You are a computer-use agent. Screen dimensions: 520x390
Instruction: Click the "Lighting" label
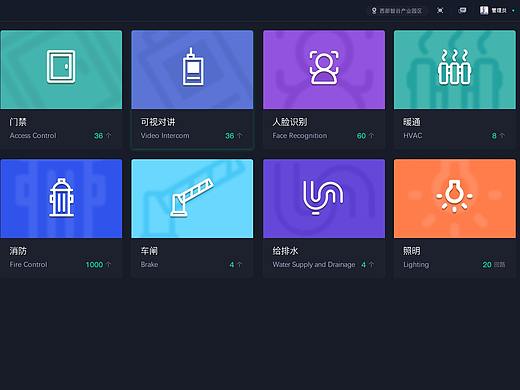416,264
